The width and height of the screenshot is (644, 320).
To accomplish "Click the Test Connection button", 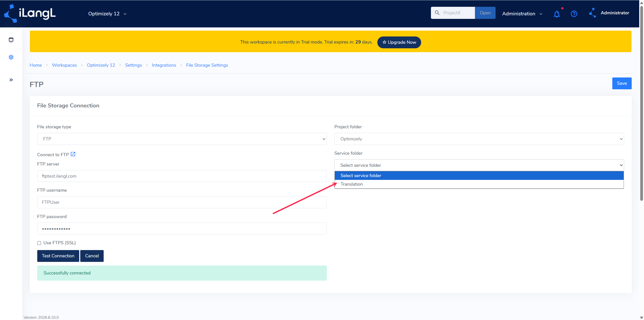I will 58,256.
